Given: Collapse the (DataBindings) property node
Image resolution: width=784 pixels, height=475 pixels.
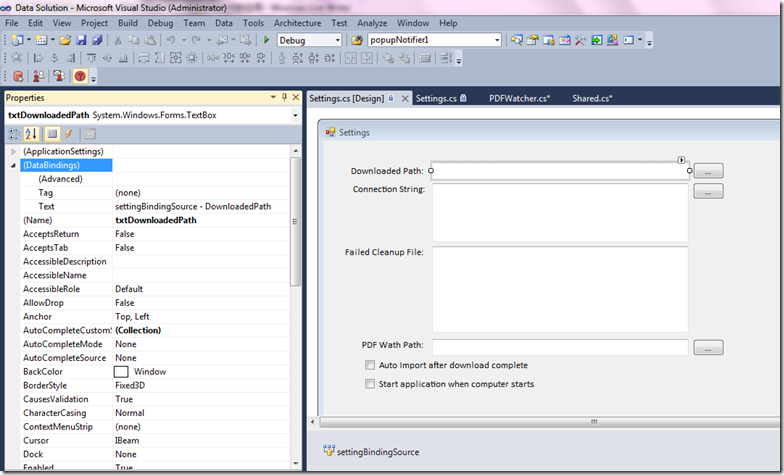Looking at the screenshot, I should (x=14, y=165).
